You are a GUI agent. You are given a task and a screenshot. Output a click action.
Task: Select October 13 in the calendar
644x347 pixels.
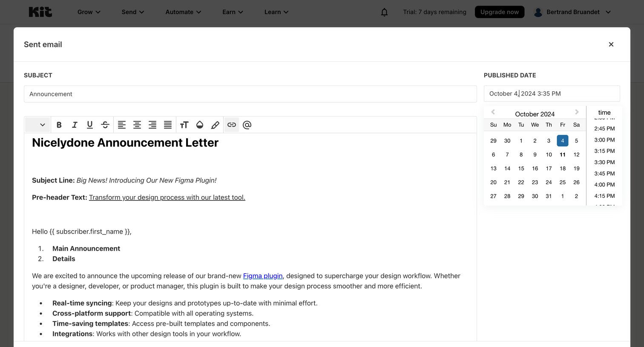[493, 168]
